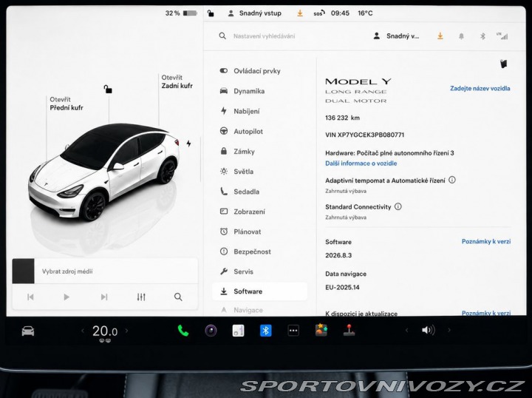Screen dimensions: 532x398
Task: Tap the LTE signal strength icon
Action: coord(502,36)
